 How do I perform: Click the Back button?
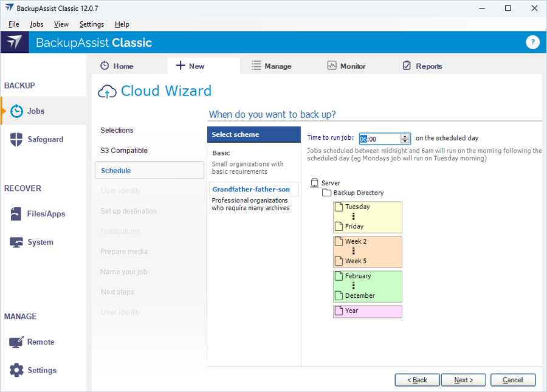pyautogui.click(x=417, y=380)
